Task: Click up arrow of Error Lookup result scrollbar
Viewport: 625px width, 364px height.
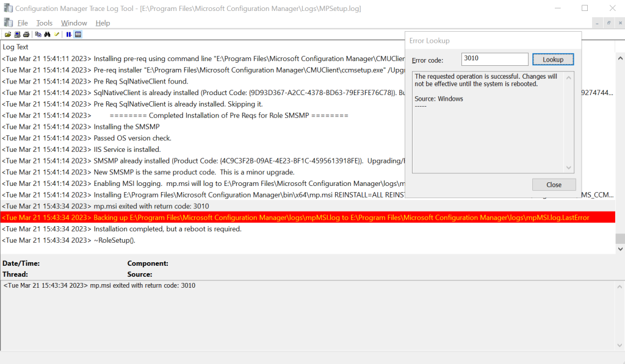Action: tap(569, 77)
